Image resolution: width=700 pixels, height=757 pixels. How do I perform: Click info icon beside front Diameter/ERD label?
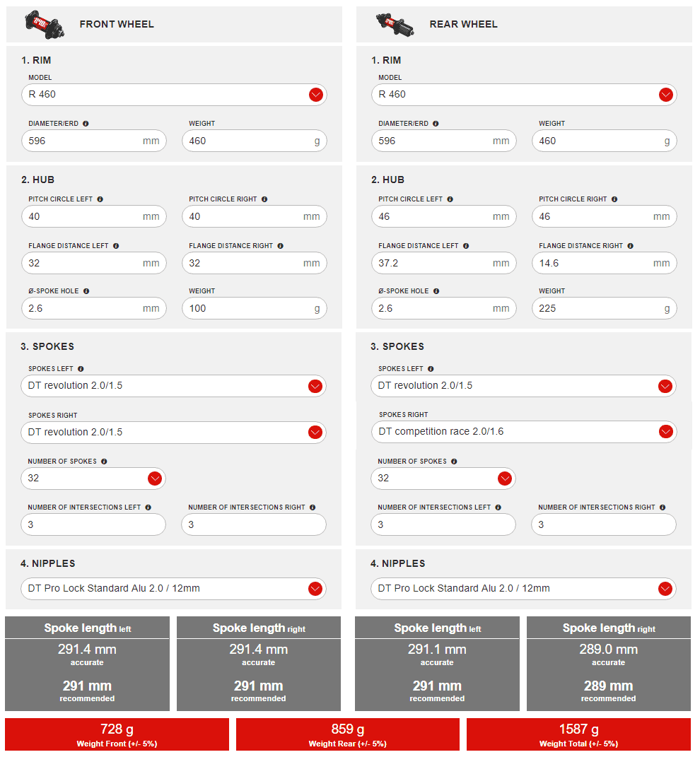(x=86, y=124)
